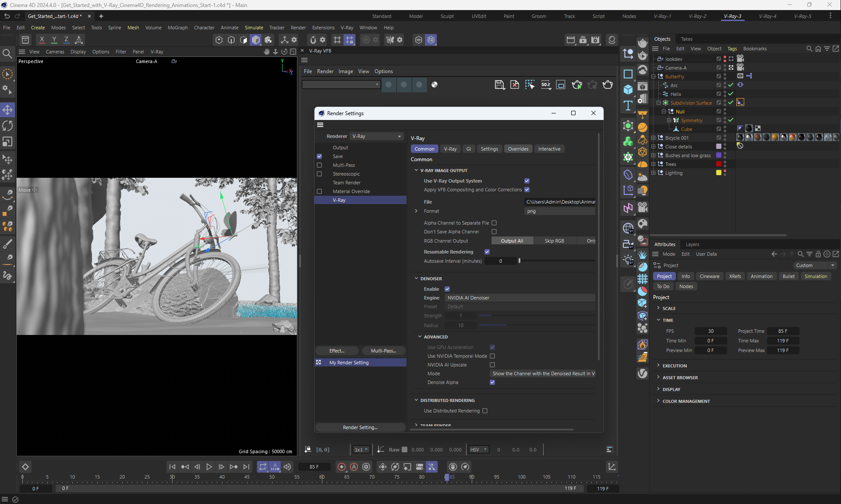
Task: Click the Cube primitive icon in the palette
Action: point(628,90)
